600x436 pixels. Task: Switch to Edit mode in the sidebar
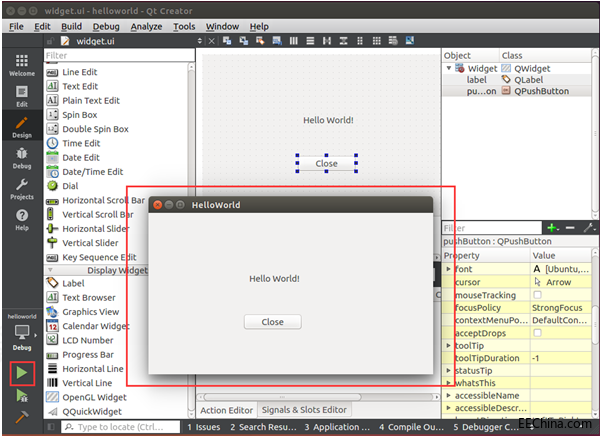tap(22, 96)
